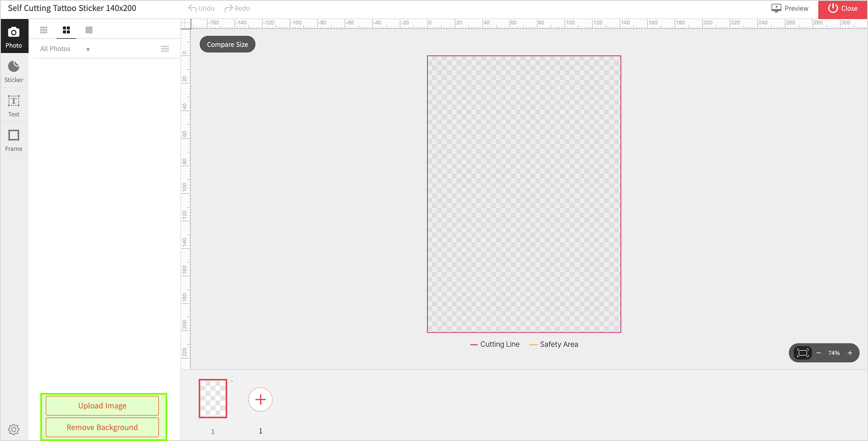
Task: Open settings gear at bottom left
Action: [x=14, y=429]
